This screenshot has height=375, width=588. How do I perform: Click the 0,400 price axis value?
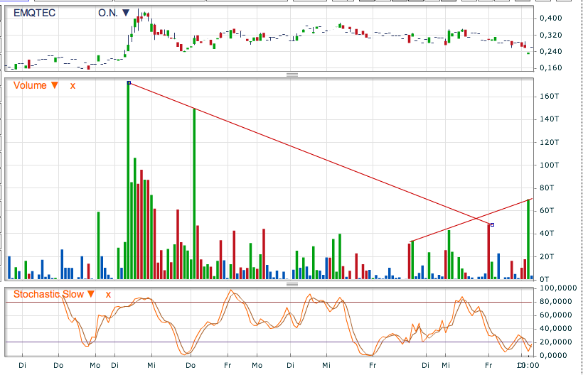[x=551, y=18]
